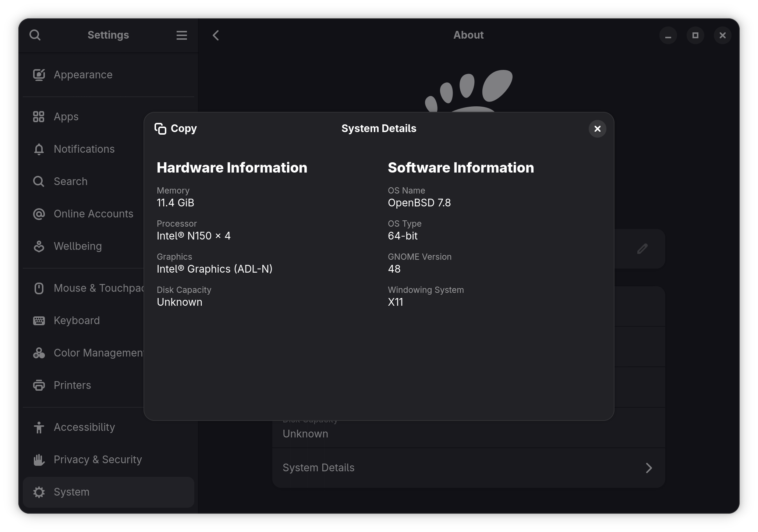Select the System sidebar item
758x532 pixels.
71,492
